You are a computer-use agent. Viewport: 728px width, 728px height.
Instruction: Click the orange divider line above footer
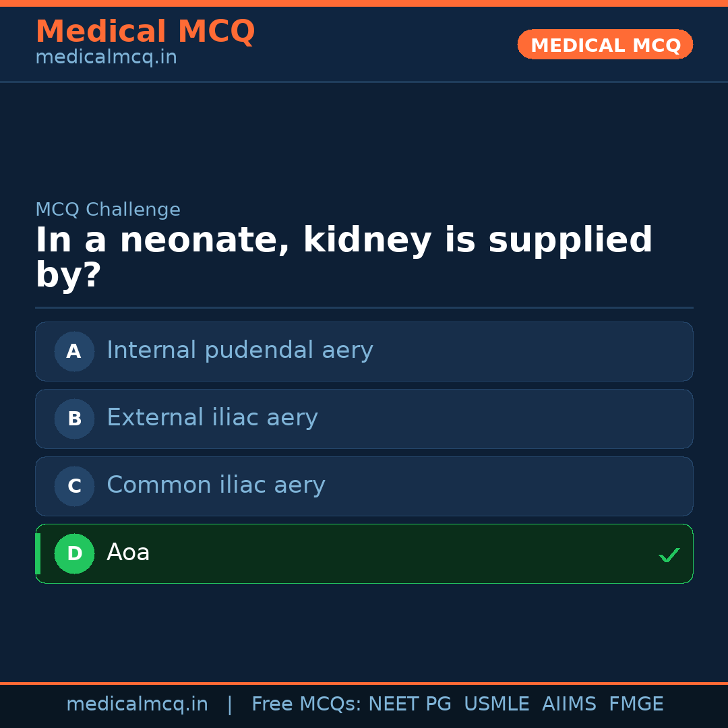[364, 683]
